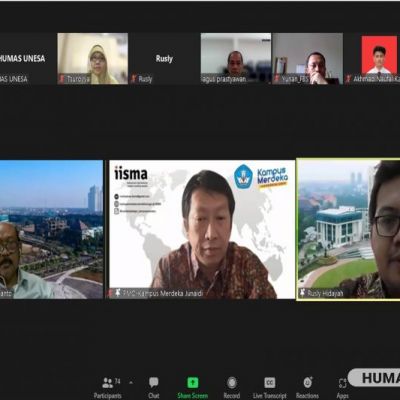400x400 pixels.
Task: Click muted mic icon on Tsuroyya's tile
Action: point(62,79)
